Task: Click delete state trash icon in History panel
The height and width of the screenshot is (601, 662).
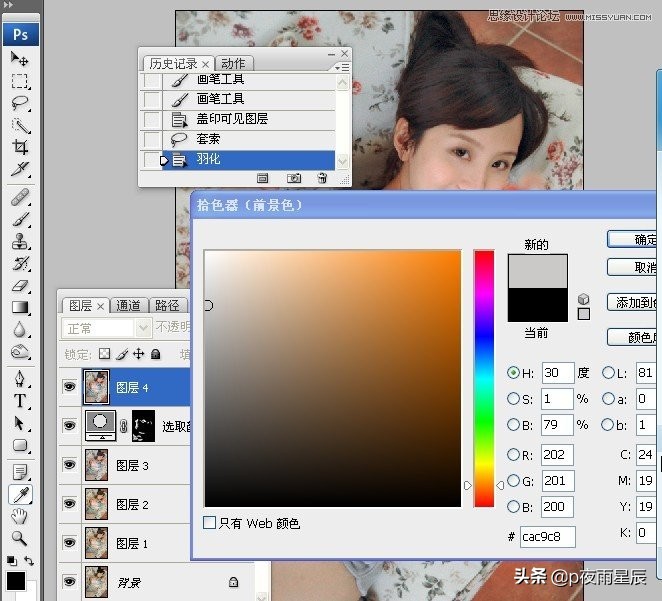Action: [322, 178]
